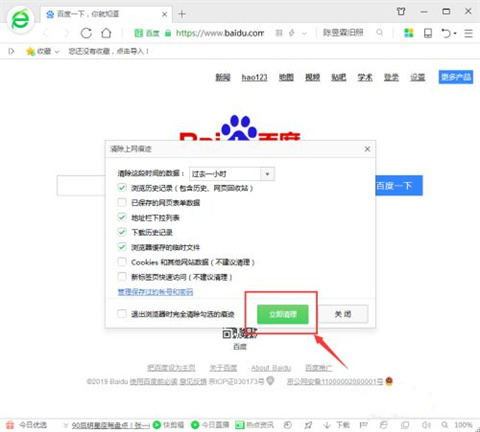Click the green lock security icon

point(168,33)
